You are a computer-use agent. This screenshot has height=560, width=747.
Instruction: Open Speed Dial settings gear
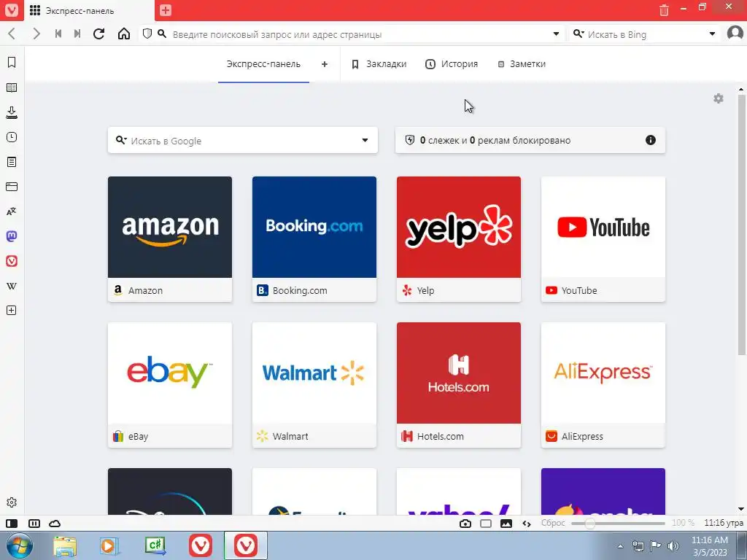(719, 98)
